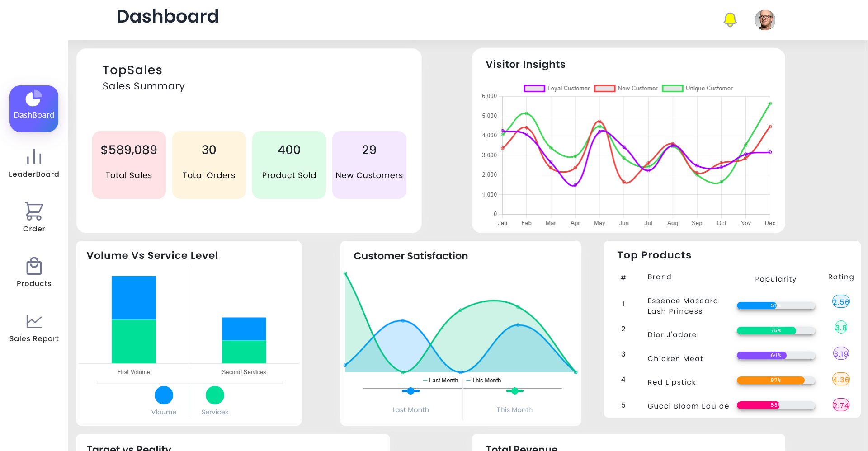The height and width of the screenshot is (451, 868).
Task: Click the Dior J'adore product name
Action: pos(672,335)
